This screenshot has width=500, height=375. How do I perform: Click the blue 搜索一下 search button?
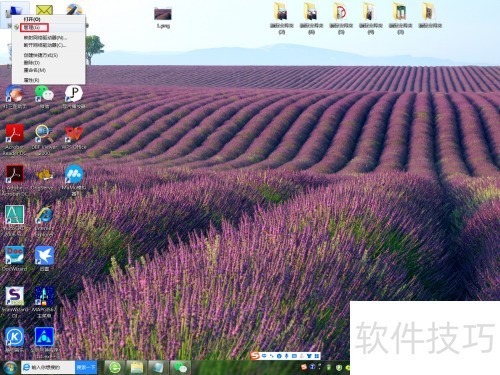click(x=86, y=367)
